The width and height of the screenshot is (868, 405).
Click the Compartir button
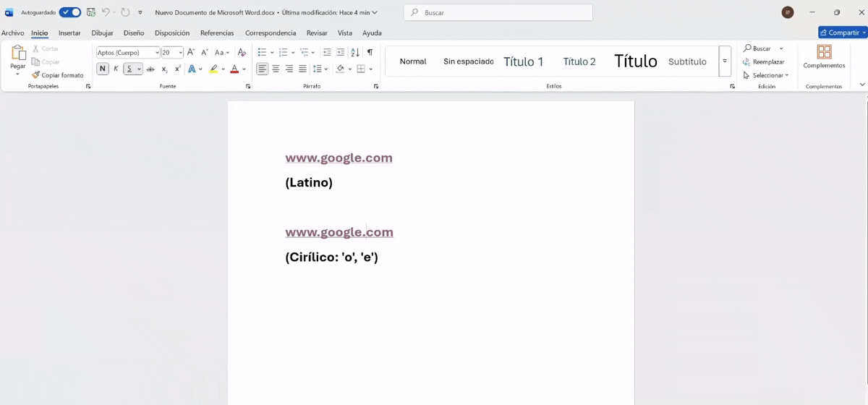click(x=843, y=33)
